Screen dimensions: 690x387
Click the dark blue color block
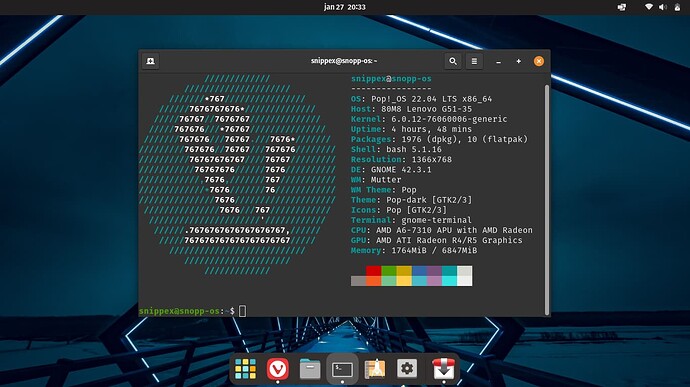419,271
